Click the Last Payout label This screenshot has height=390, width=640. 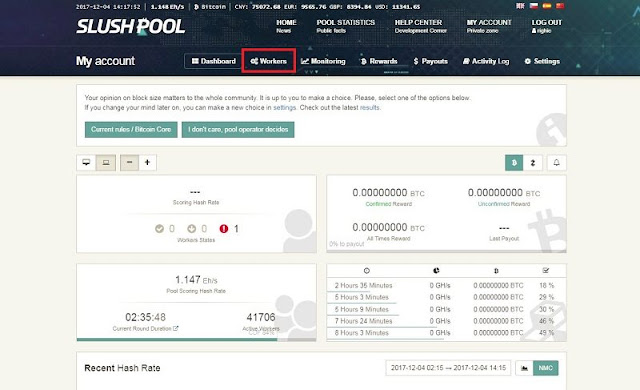(x=504, y=239)
